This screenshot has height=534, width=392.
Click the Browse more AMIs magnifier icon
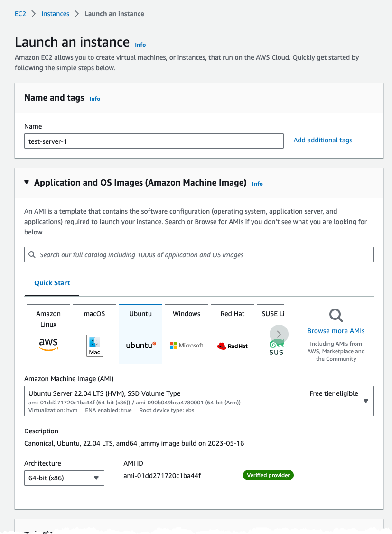[x=336, y=315]
